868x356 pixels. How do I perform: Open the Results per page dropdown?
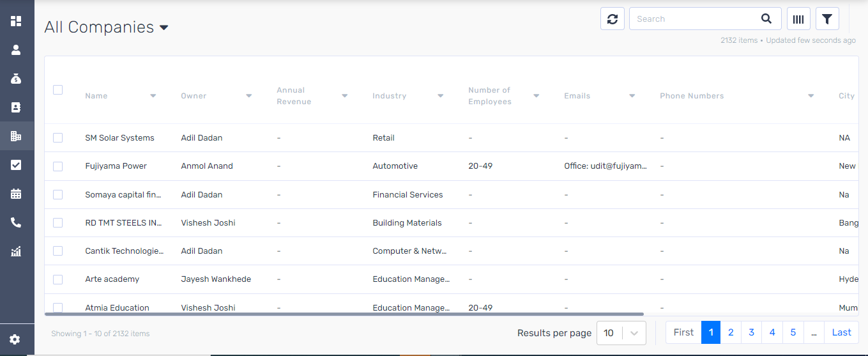pos(621,333)
